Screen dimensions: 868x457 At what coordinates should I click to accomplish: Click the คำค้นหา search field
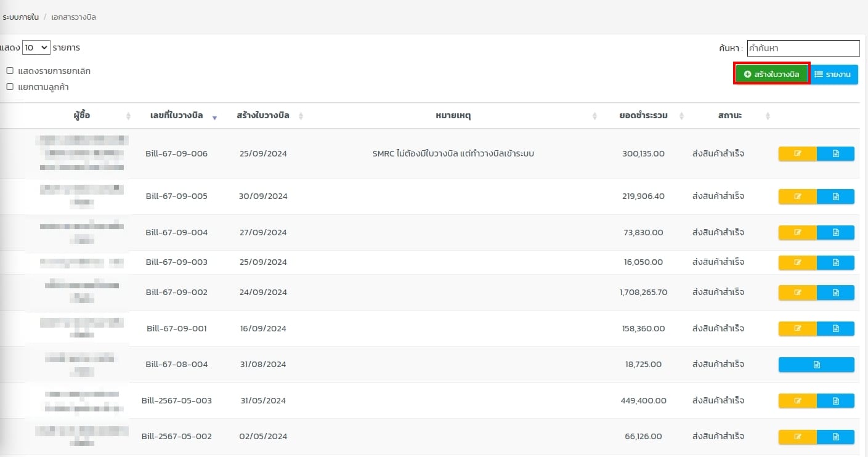tap(803, 48)
